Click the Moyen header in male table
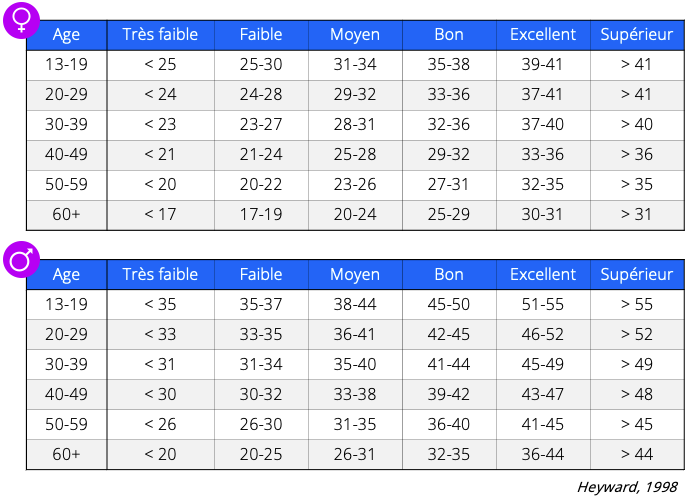Image resolution: width=695 pixels, height=499 pixels. [355, 274]
